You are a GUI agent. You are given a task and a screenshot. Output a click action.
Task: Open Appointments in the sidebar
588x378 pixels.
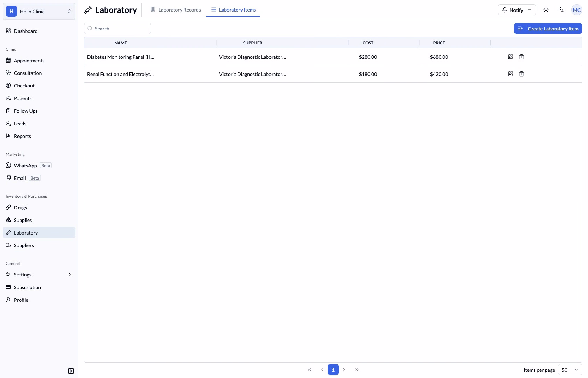[39, 60]
